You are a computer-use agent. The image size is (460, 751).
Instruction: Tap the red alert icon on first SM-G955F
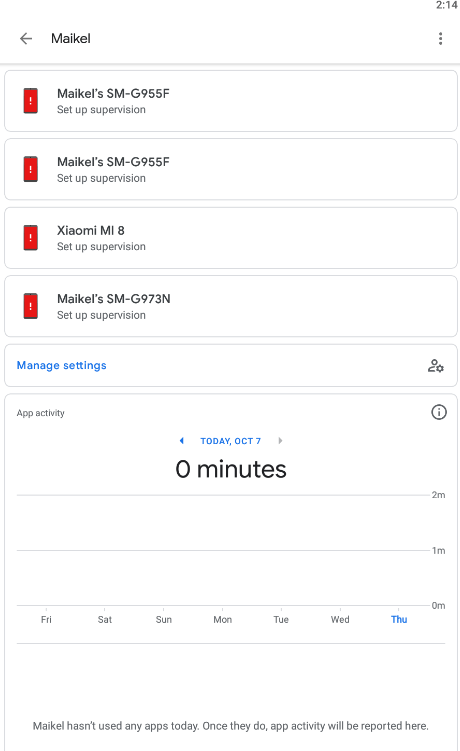click(x=31, y=101)
